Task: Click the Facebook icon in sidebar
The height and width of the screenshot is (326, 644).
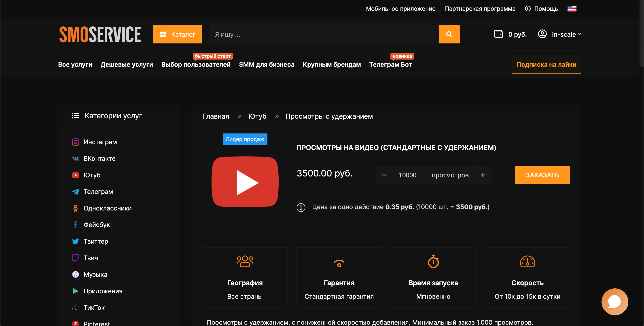Action: pyautogui.click(x=76, y=225)
